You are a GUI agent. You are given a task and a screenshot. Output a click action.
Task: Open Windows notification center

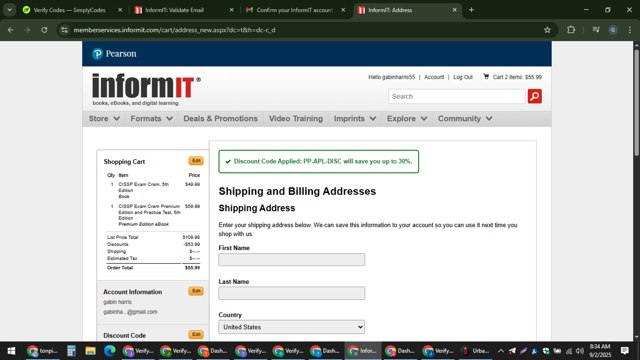(624, 351)
